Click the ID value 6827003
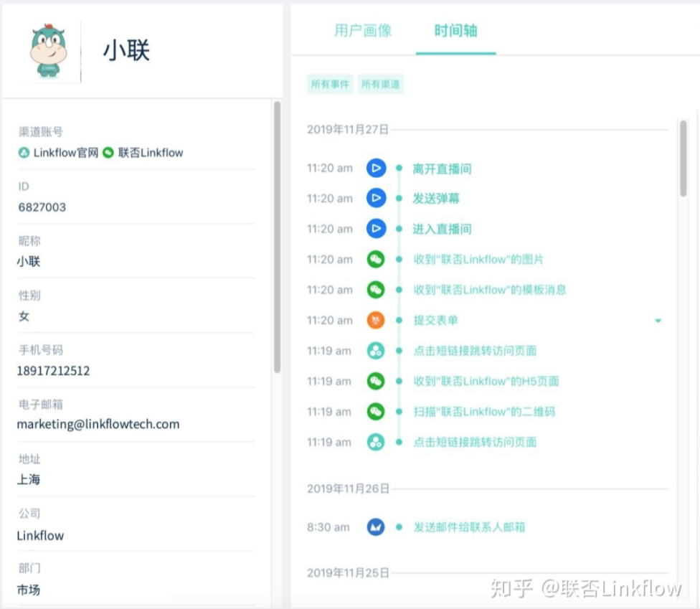The width and height of the screenshot is (700, 609). 42,207
